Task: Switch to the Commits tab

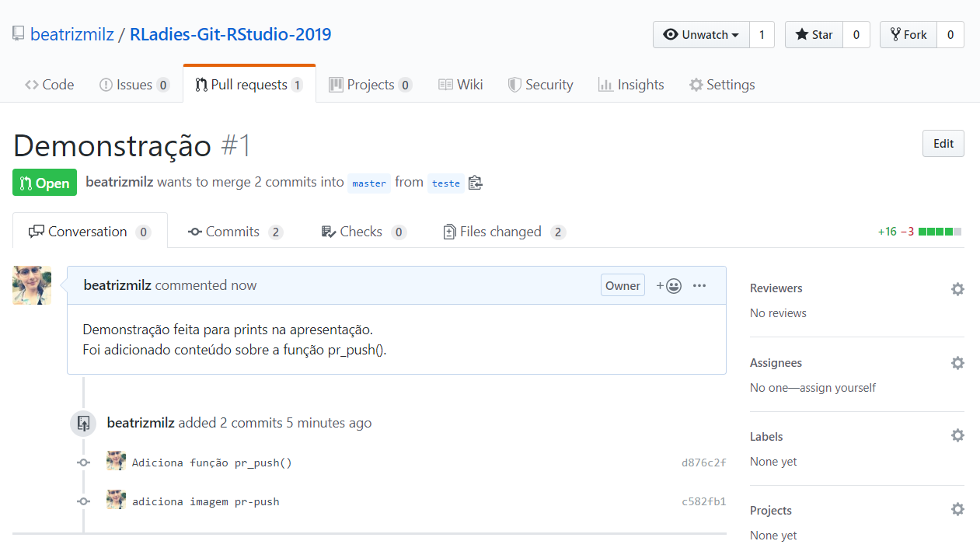Action: (x=235, y=232)
